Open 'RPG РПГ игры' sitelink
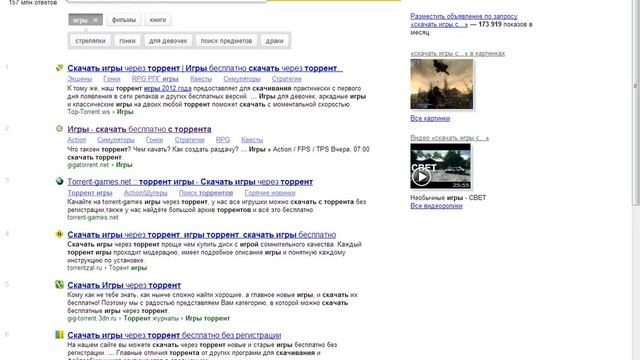This screenshot has width=640, height=360. pyautogui.click(x=155, y=79)
